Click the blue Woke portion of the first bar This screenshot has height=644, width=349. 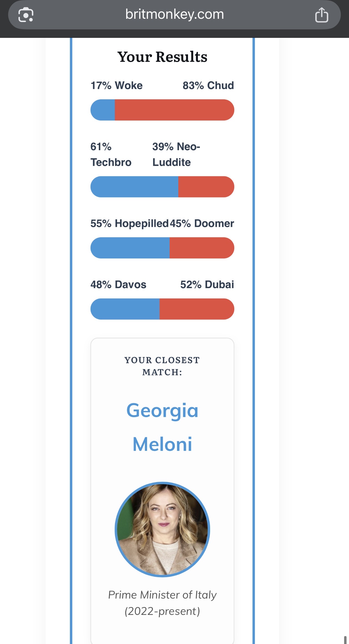coord(103,110)
